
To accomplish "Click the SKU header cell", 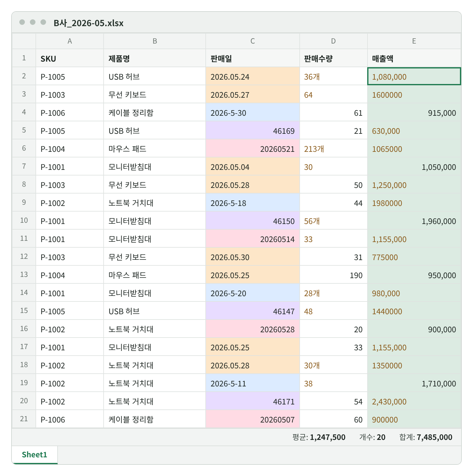I will pos(70,58).
